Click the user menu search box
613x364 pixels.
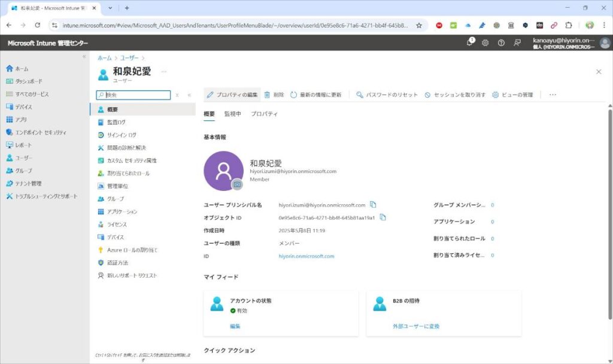point(133,95)
